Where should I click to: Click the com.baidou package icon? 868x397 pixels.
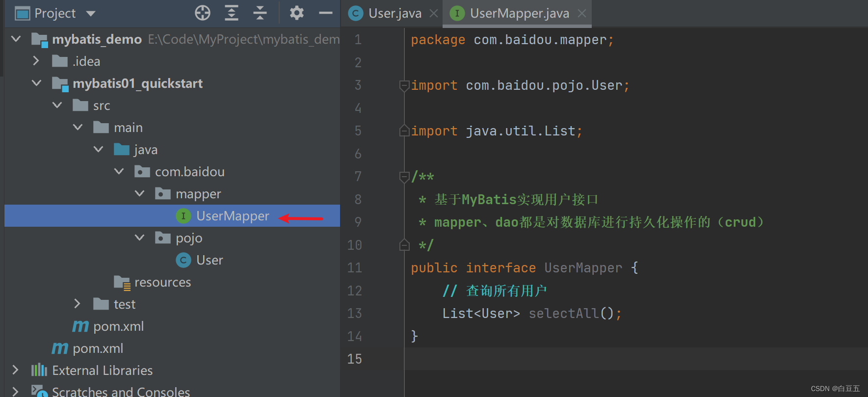[142, 171]
